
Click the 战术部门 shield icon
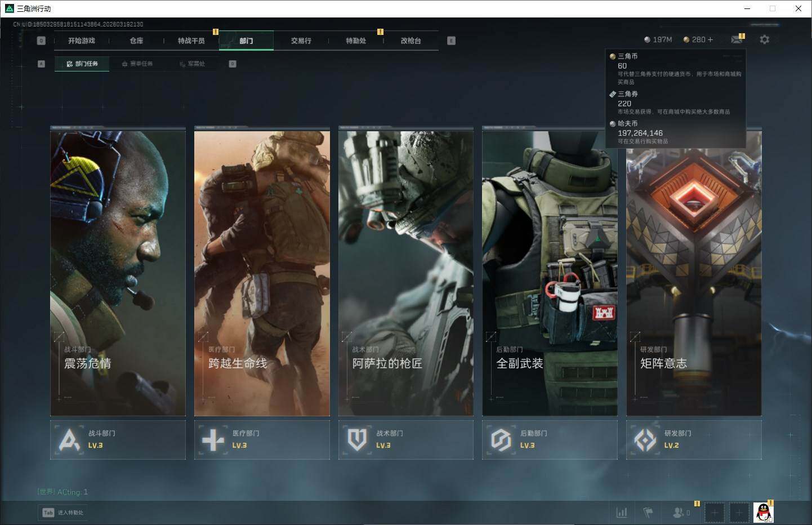tap(357, 439)
